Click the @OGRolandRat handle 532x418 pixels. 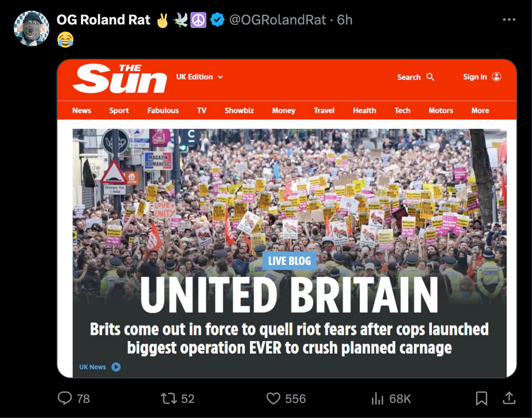coord(278,20)
